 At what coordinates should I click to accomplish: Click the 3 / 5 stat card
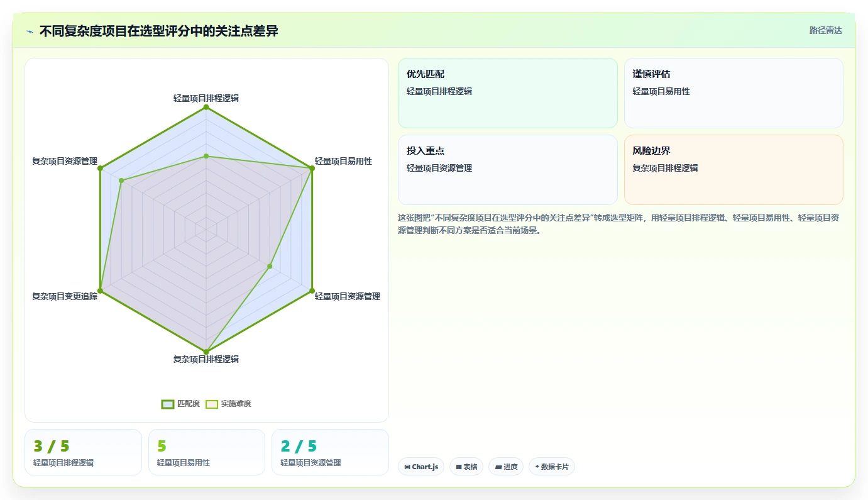(83, 452)
